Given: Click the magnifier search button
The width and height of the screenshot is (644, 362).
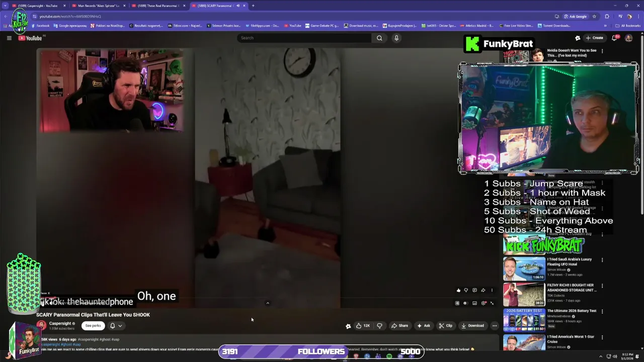Looking at the screenshot, I should coord(379,38).
